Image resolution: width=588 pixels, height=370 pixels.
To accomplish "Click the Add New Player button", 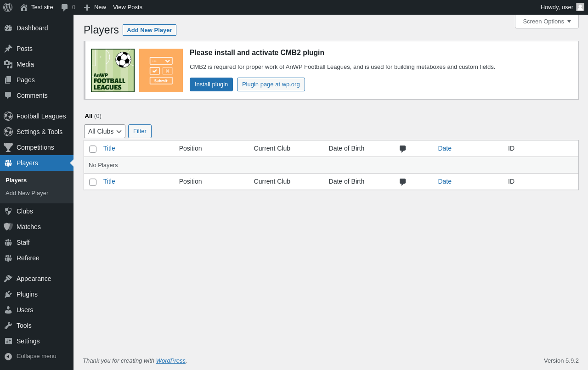I will tap(149, 30).
